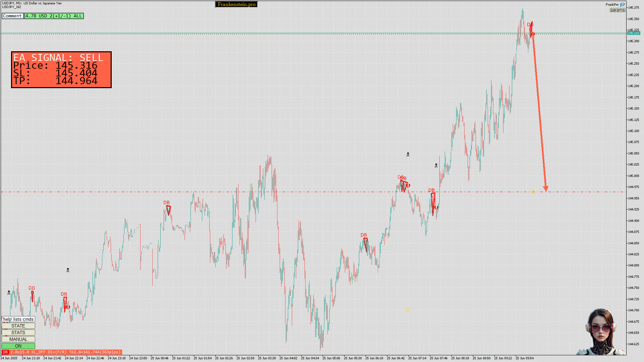Open the params panel
Viewport: 644px width, 362px height.
click(x=617, y=10)
